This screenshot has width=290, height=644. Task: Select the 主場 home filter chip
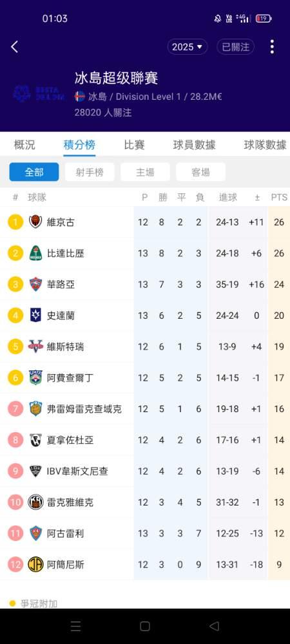145,172
